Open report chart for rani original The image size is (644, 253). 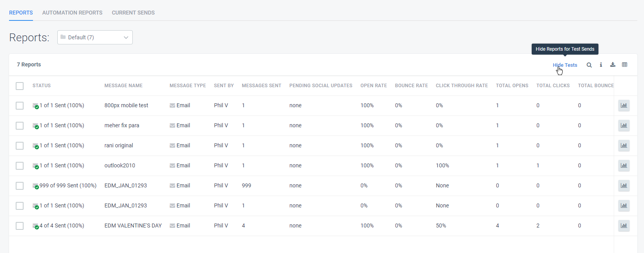(x=624, y=145)
